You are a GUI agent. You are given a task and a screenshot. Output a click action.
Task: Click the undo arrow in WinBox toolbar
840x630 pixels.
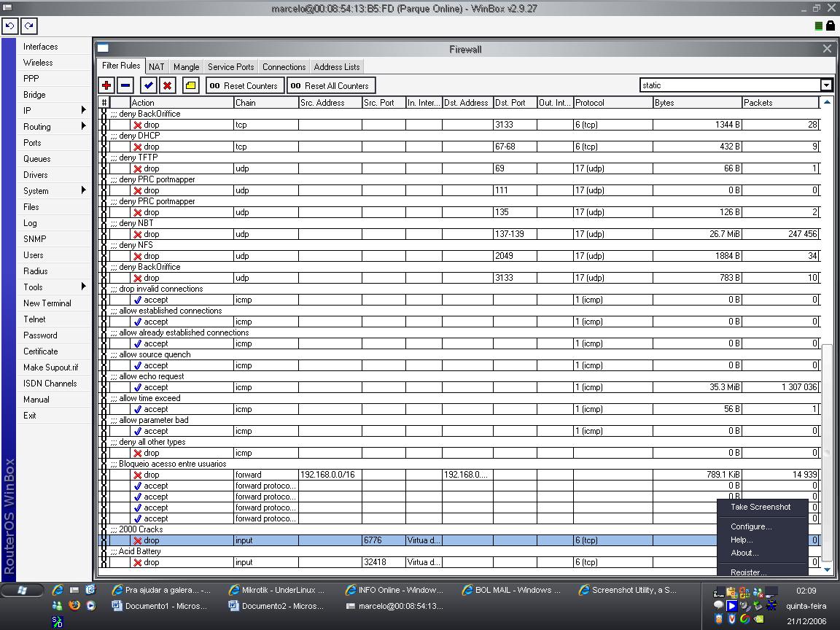pos(9,26)
